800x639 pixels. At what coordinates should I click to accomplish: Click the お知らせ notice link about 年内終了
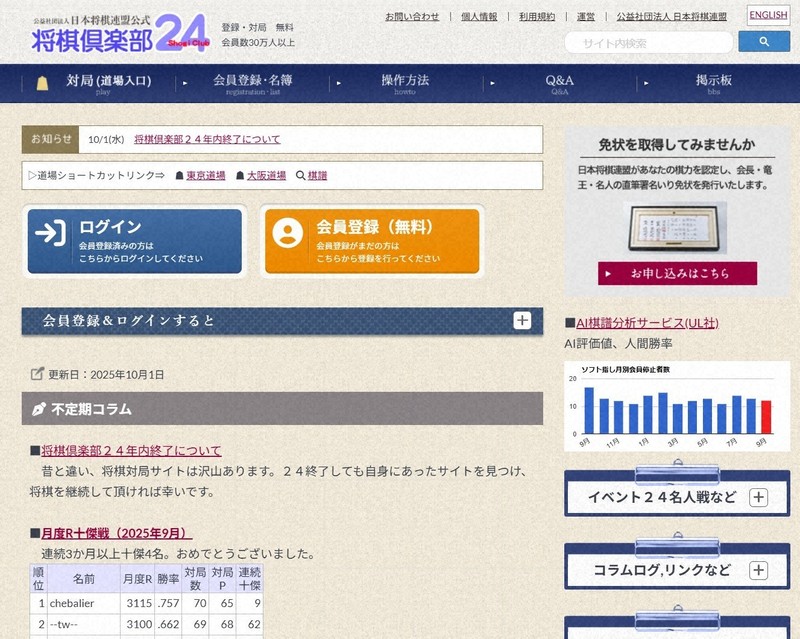click(207, 139)
